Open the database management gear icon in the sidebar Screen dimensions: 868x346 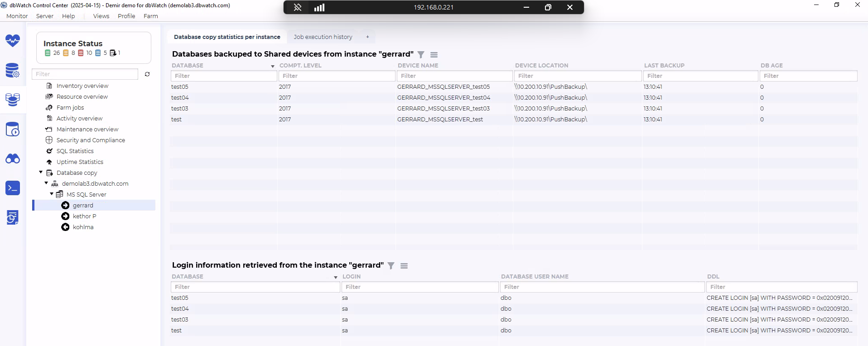tap(13, 71)
